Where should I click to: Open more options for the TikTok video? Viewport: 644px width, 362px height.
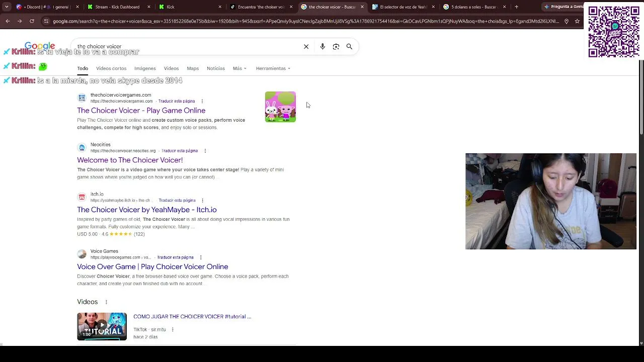click(173, 330)
